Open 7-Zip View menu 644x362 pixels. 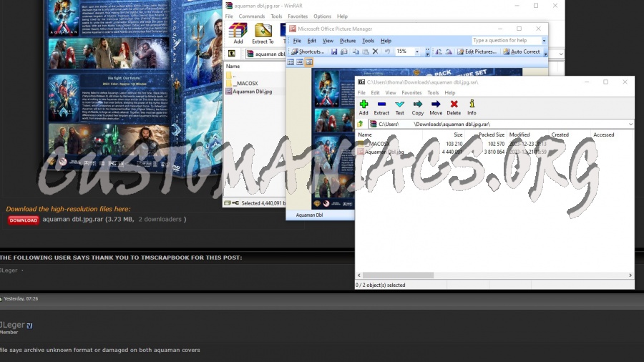pos(391,93)
